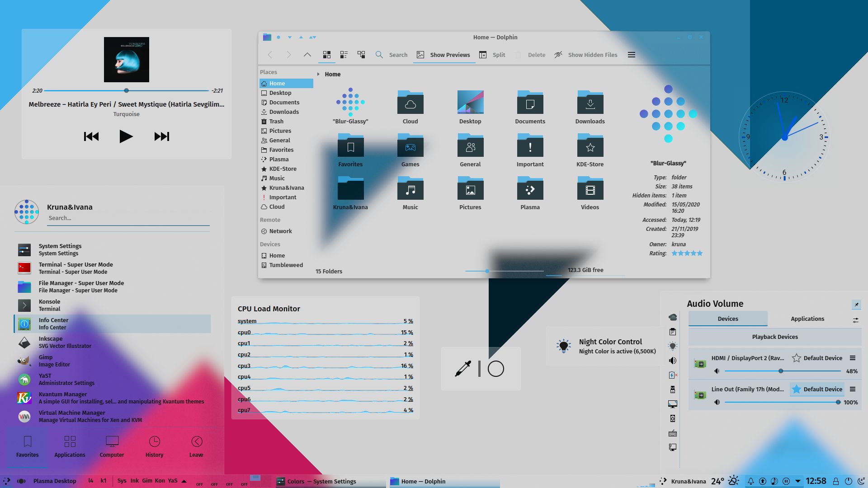
Task: Toggle Show Previews in Dolphin
Action: [443, 55]
